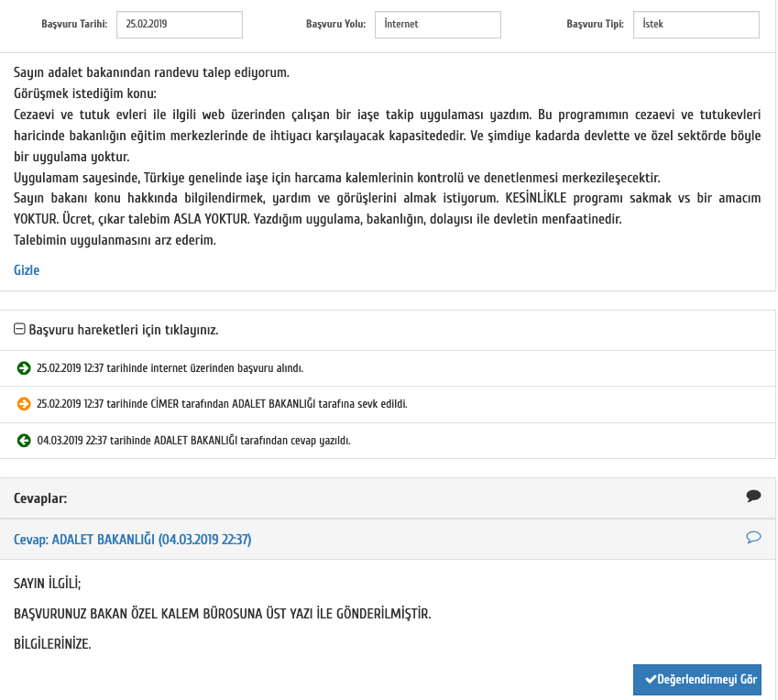Hide the request text via Gizle link
The width and height of the screenshot is (778, 700).
point(27,270)
